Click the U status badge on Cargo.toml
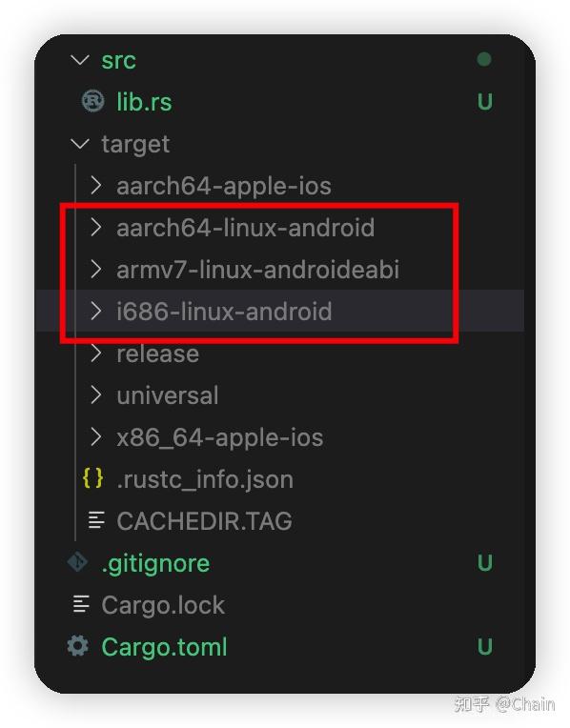The height and width of the screenshot is (728, 570). pyautogui.click(x=484, y=646)
